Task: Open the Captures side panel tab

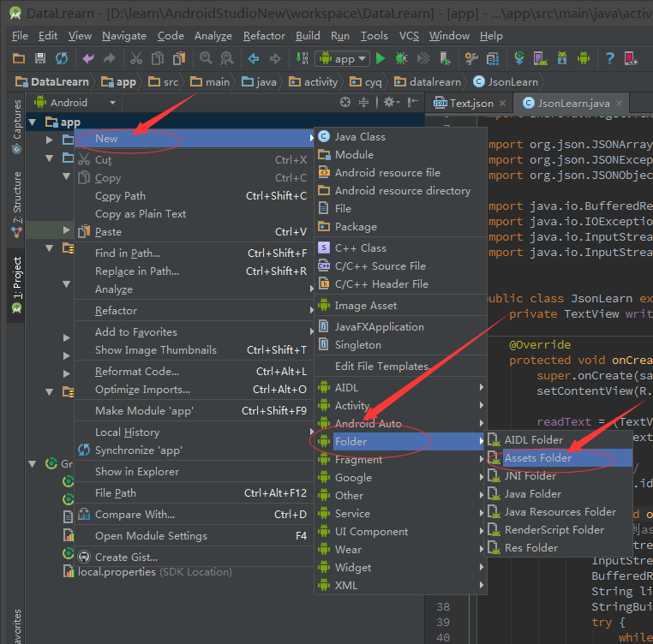Action: click(17, 119)
